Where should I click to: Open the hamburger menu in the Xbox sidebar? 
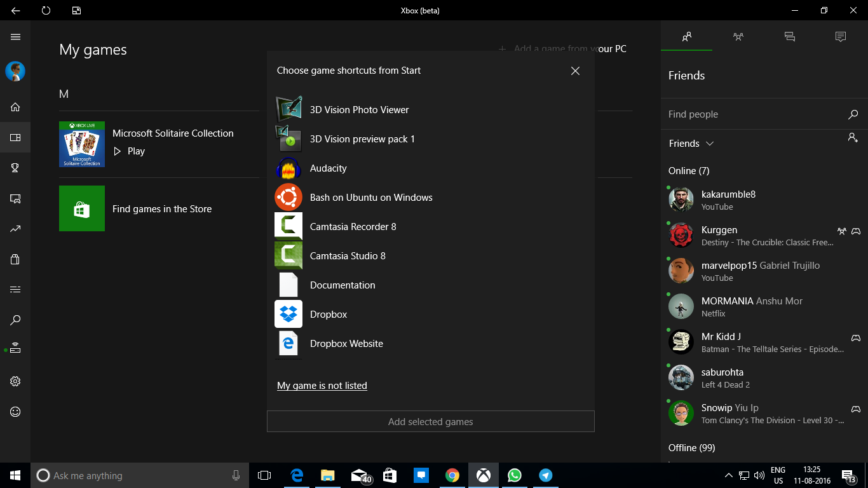(x=15, y=37)
